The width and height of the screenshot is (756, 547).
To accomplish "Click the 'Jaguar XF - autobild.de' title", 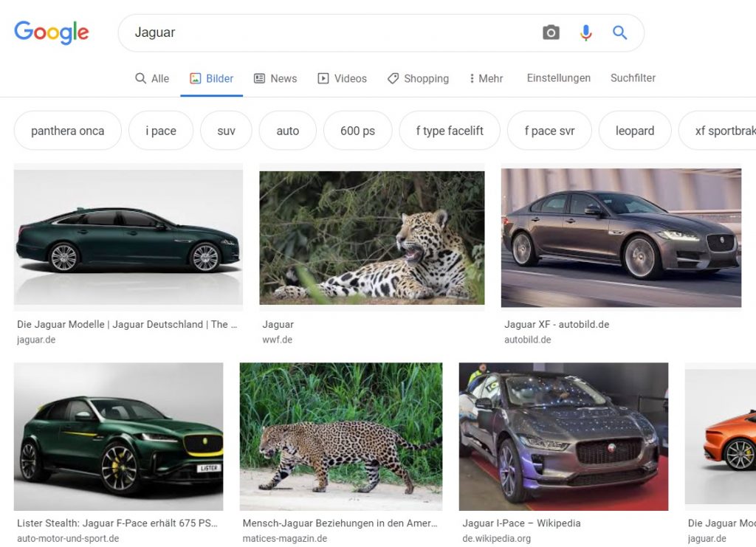I will click(557, 324).
